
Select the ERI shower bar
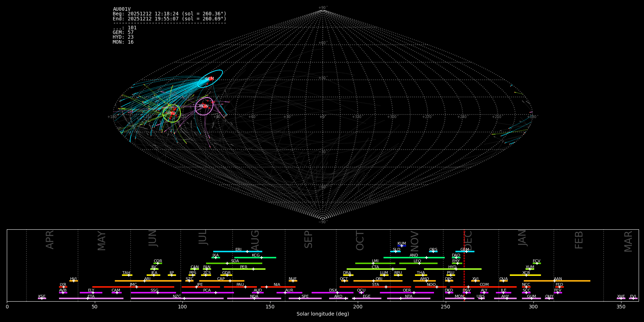click(x=238, y=252)
